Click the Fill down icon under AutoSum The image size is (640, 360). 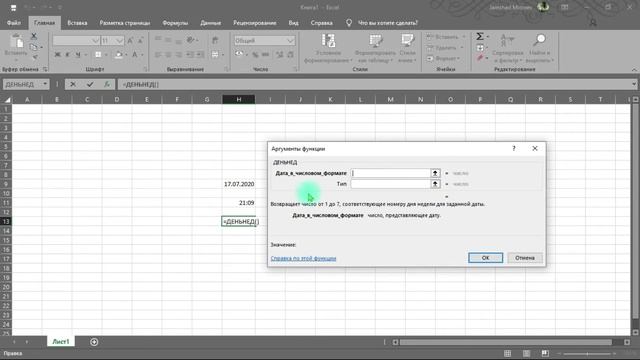[x=480, y=48]
